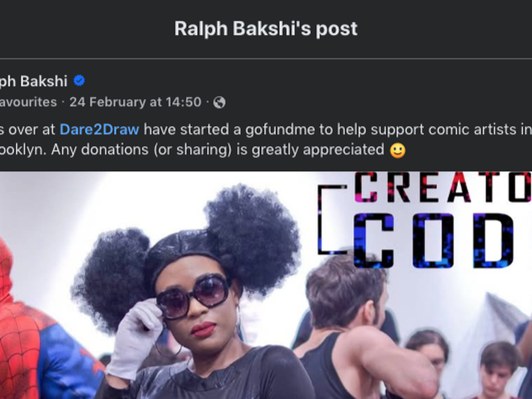Image resolution: width=532 pixels, height=399 pixels.
Task: Click the 'greatly appreciated' text line
Action: pos(318,150)
